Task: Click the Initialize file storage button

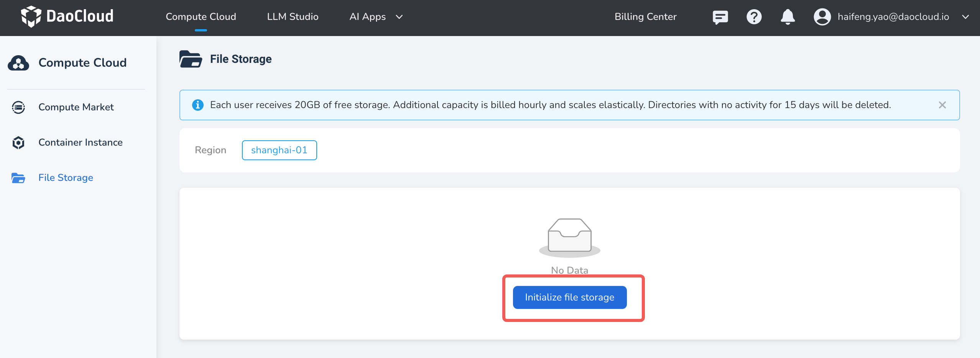Action: pyautogui.click(x=569, y=297)
